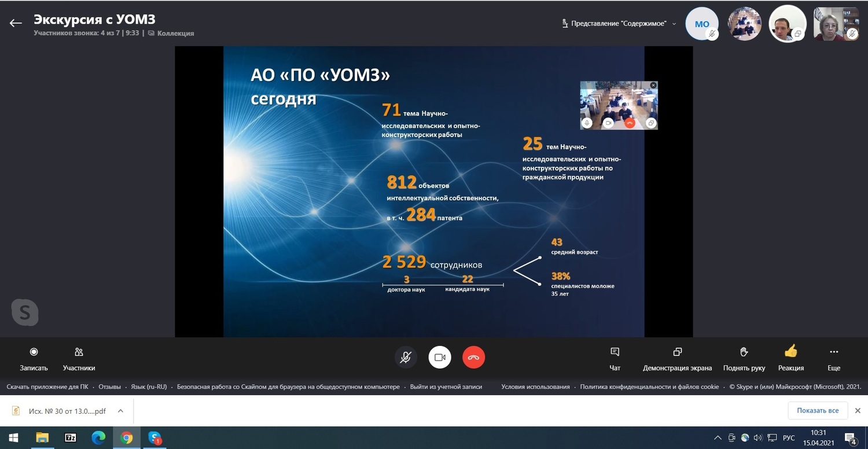Image resolution: width=868 pixels, height=449 pixels.
Task: Close the floating self-view video window
Action: pos(653,85)
